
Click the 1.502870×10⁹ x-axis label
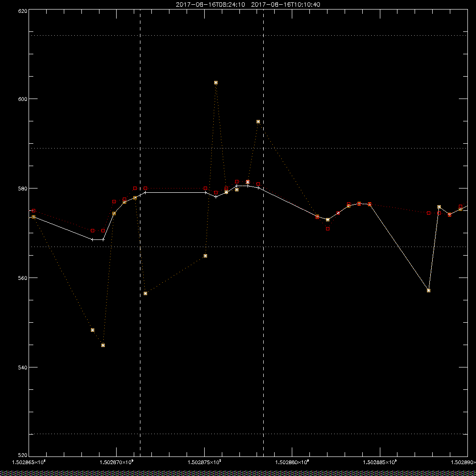tap(117, 462)
